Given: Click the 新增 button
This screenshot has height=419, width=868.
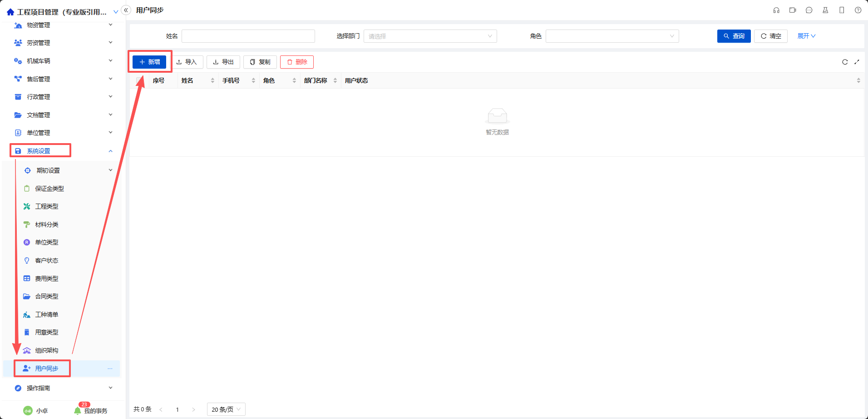Looking at the screenshot, I should 149,62.
